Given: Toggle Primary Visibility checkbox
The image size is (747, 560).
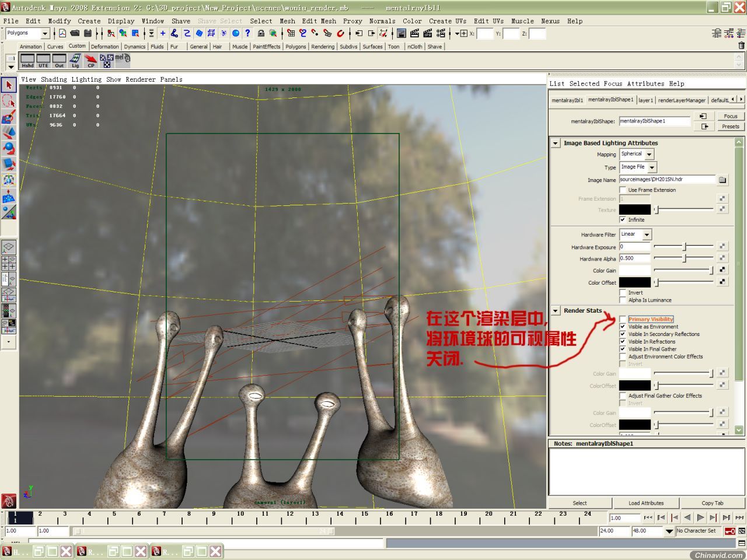Looking at the screenshot, I should point(623,319).
